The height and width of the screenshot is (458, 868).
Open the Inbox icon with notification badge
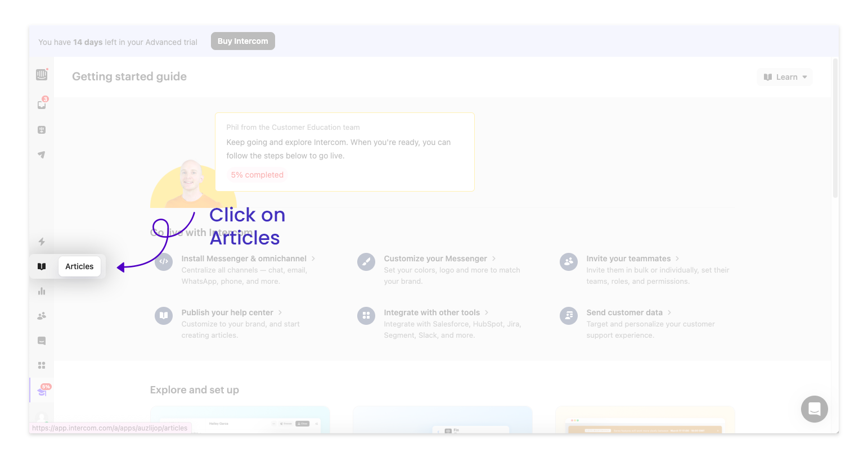point(42,104)
